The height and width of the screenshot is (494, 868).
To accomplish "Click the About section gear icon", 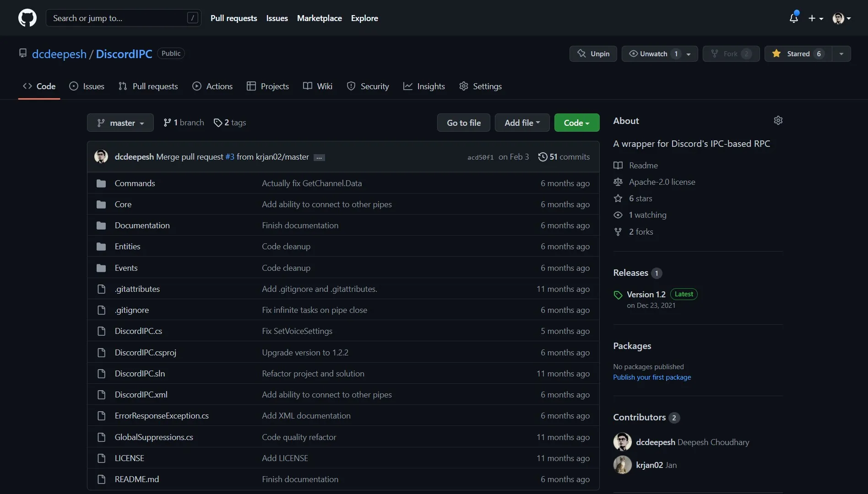I will point(778,120).
